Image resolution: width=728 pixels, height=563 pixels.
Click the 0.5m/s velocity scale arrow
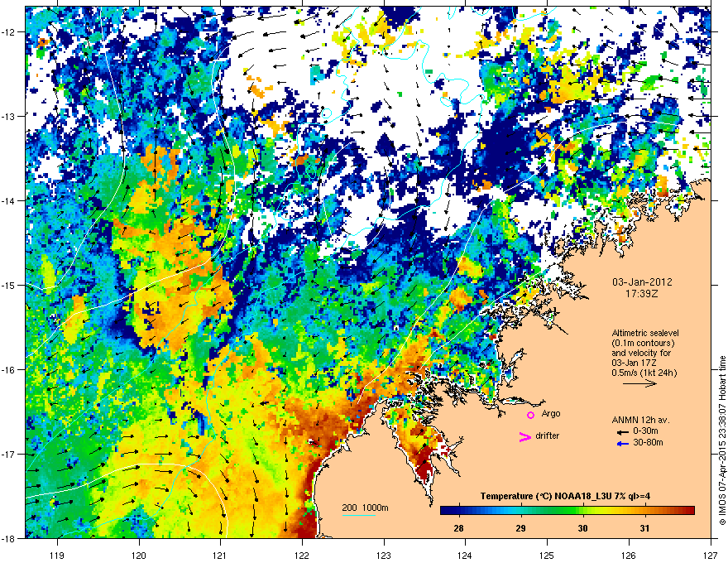(639, 383)
